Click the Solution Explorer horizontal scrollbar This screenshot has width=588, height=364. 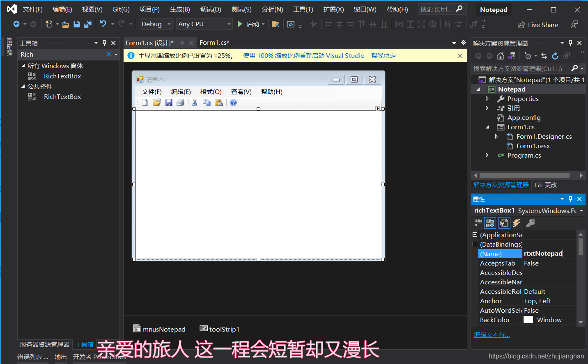coord(524,175)
